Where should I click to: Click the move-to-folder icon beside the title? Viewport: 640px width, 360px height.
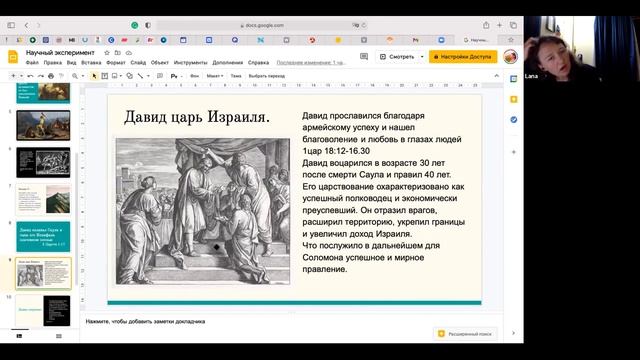click(118, 53)
